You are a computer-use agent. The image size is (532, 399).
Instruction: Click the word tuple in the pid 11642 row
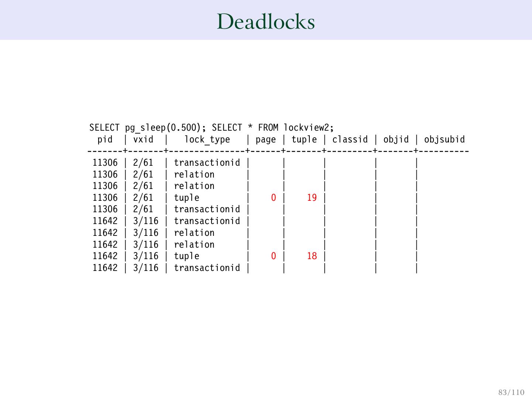[186, 256]
